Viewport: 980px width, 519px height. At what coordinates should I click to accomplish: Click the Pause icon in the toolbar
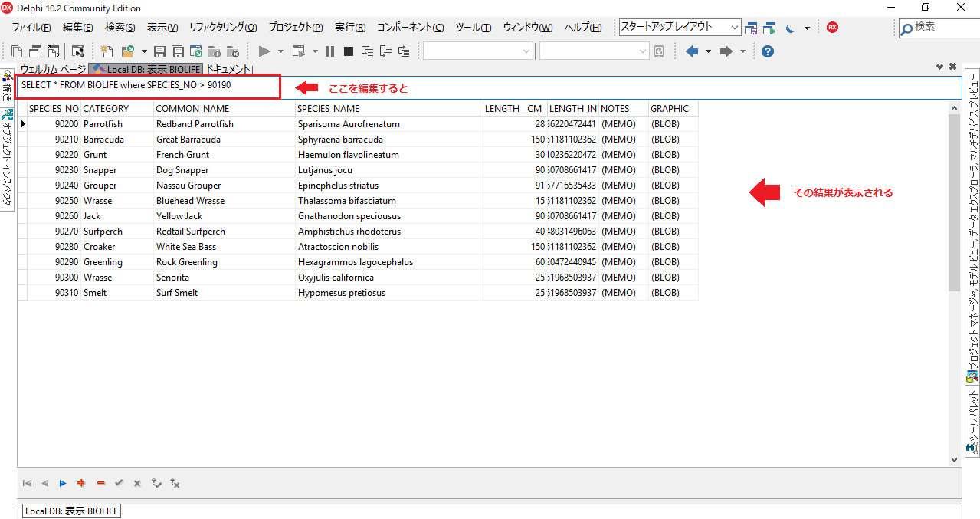pyautogui.click(x=329, y=51)
